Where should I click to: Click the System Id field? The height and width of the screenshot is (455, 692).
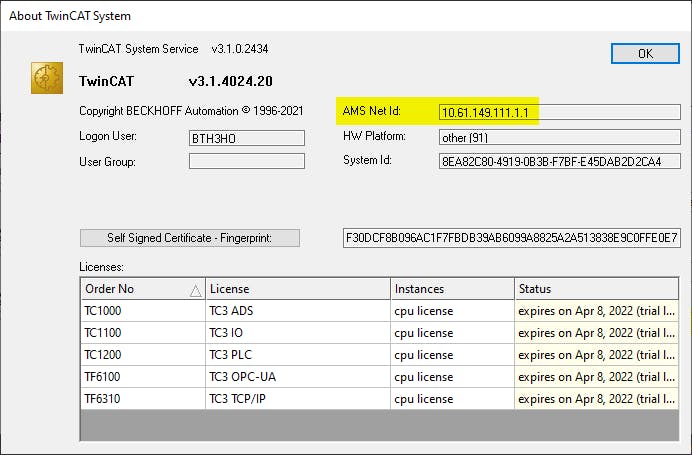559,162
